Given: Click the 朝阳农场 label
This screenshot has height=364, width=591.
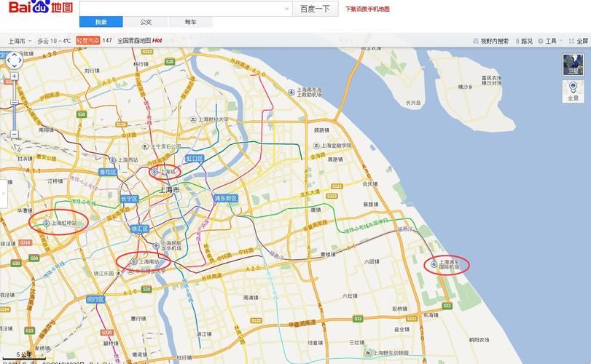Looking at the screenshot, I should click(479, 339).
